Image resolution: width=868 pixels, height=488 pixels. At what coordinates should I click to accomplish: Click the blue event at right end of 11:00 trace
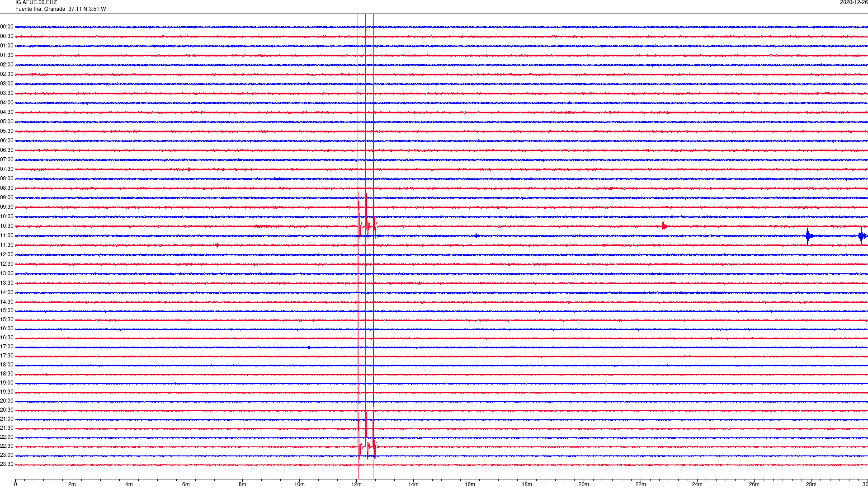(x=862, y=235)
